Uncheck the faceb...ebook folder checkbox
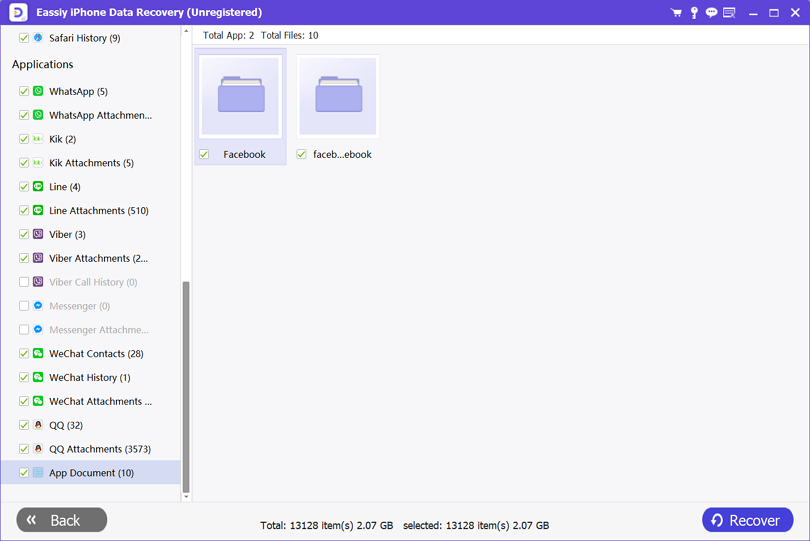This screenshot has height=541, width=810. coord(301,154)
